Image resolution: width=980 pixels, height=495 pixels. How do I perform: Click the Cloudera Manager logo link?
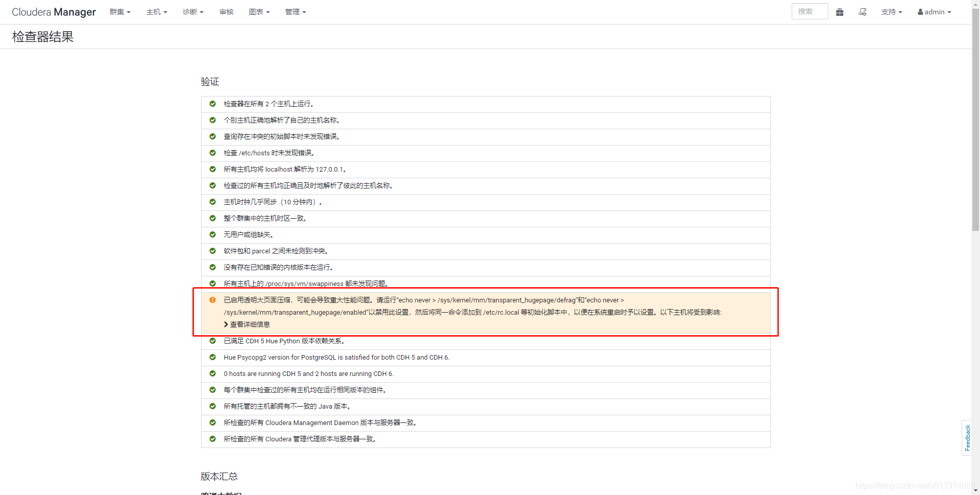[54, 12]
